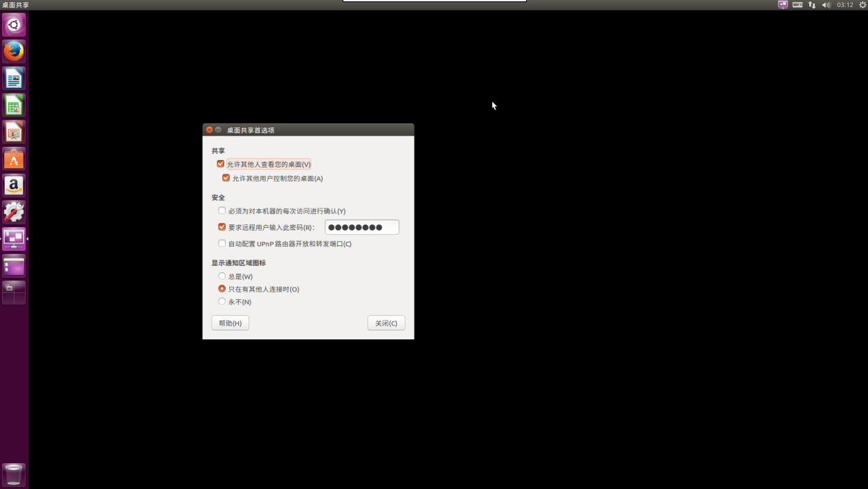
Task: Open LibreOffice Calc spreadsheet icon
Action: click(x=14, y=105)
